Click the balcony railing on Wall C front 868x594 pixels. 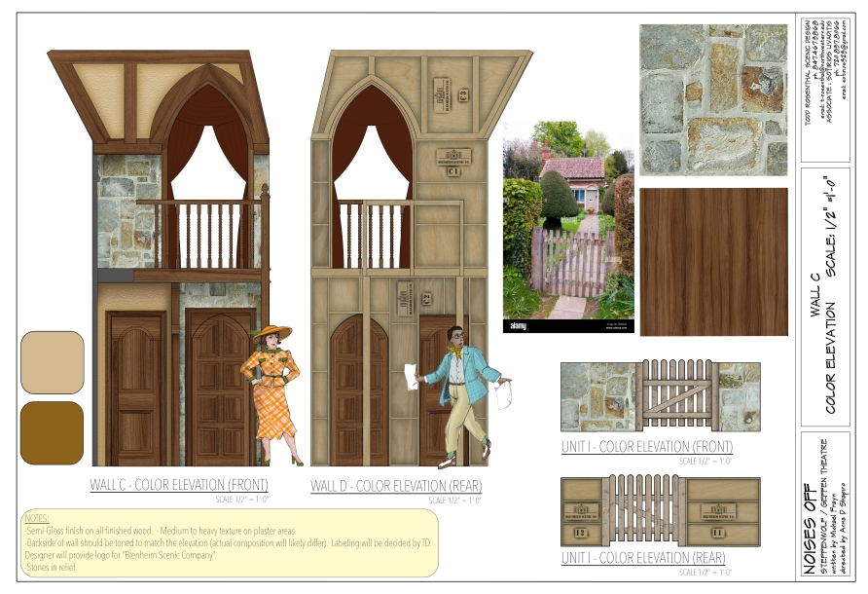click(199, 234)
